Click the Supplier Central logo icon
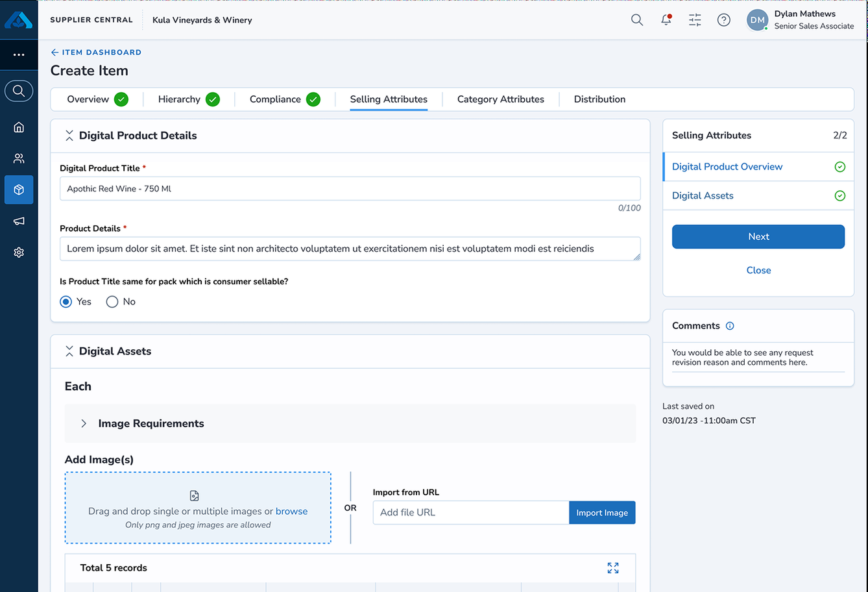 click(18, 20)
